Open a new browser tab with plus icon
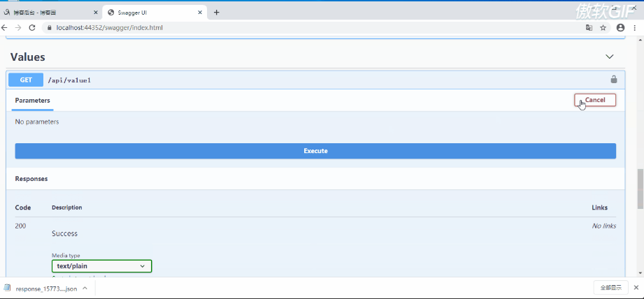The height and width of the screenshot is (299, 644). pyautogui.click(x=217, y=13)
